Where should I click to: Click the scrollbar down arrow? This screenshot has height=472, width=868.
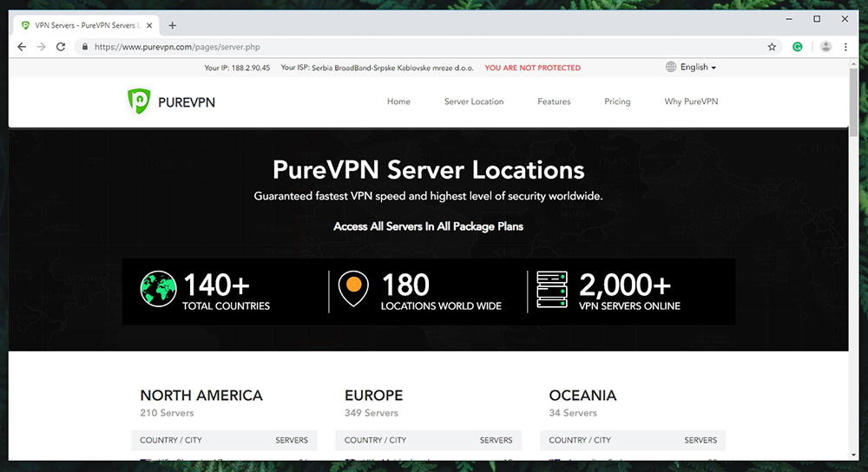click(x=853, y=456)
